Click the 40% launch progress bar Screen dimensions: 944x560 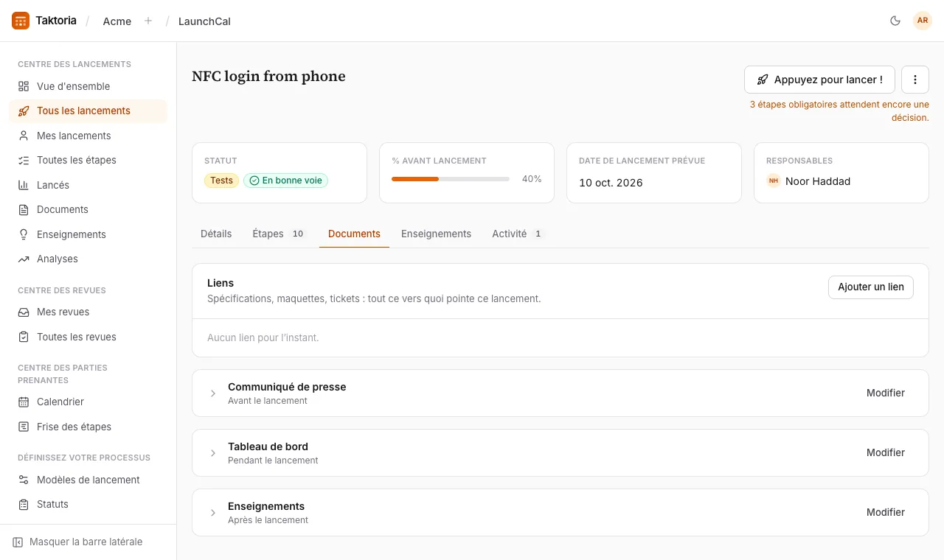[x=451, y=179]
